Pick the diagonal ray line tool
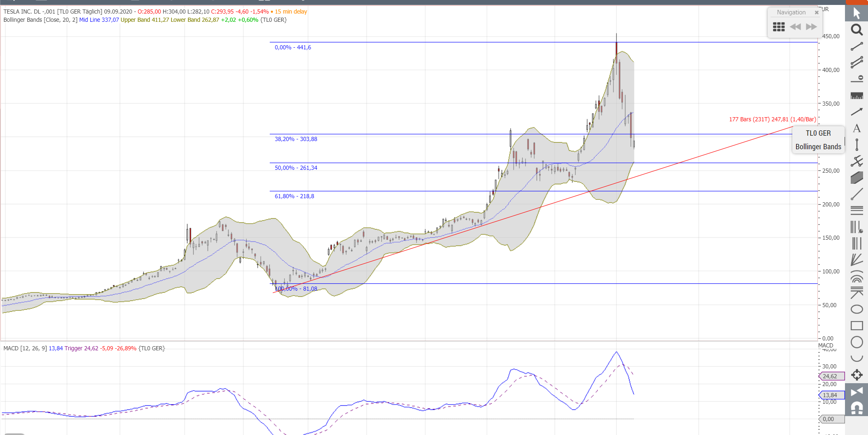Viewport: 868px width, 435px height. point(856,194)
